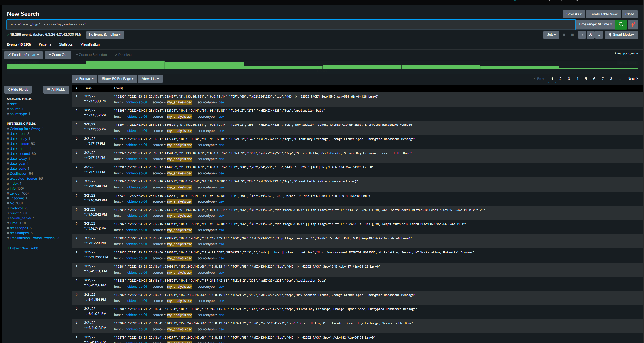Screen dimensions: 644x343
Task: Print the search results
Action: point(590,35)
